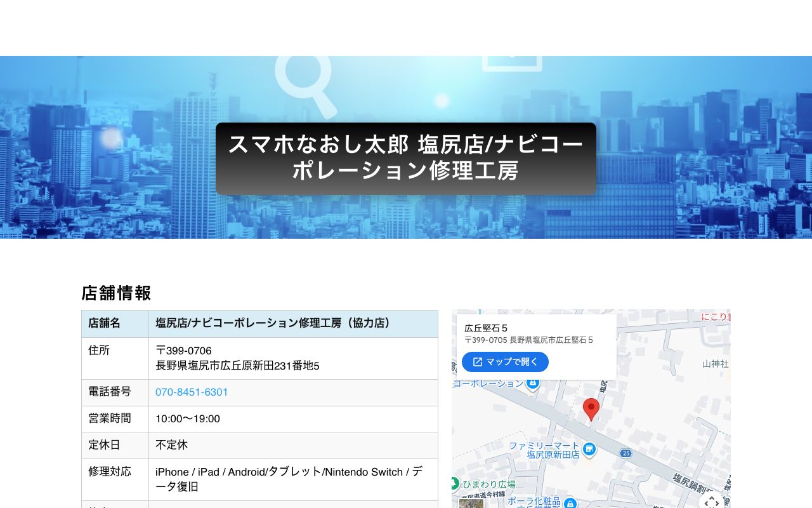Click the 定休日 row header
The height and width of the screenshot is (508, 812).
pos(115,445)
